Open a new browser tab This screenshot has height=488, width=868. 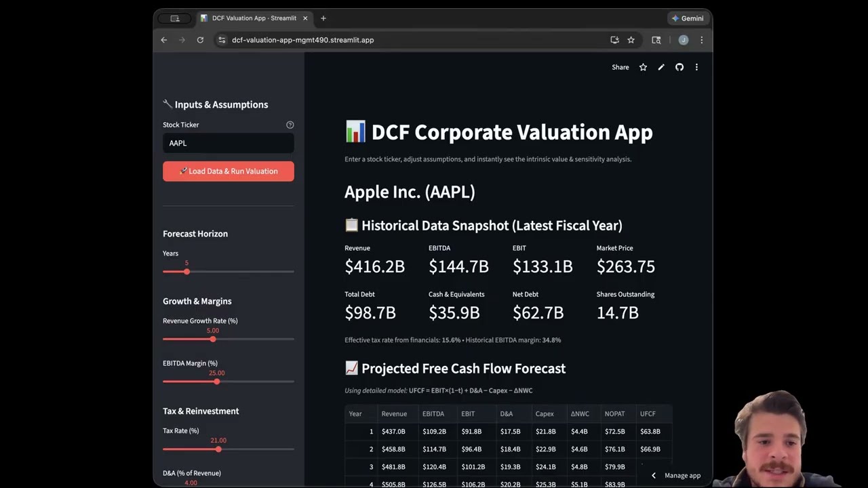pyautogui.click(x=323, y=18)
